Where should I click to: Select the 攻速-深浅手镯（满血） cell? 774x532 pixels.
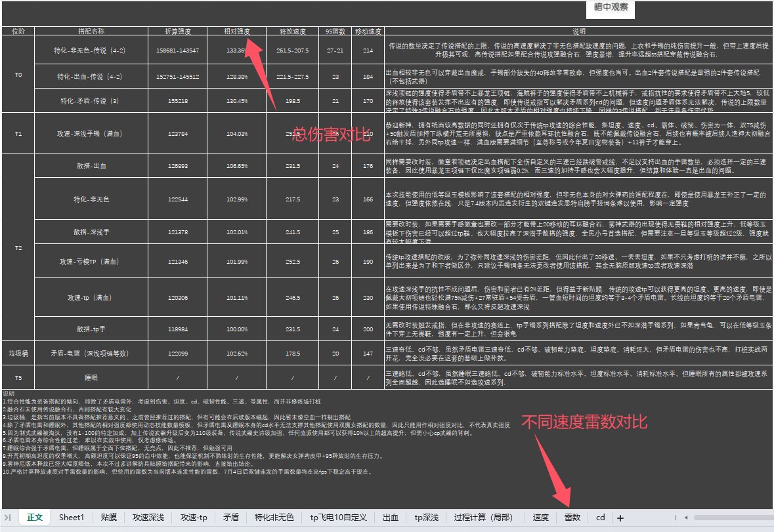[91, 134]
